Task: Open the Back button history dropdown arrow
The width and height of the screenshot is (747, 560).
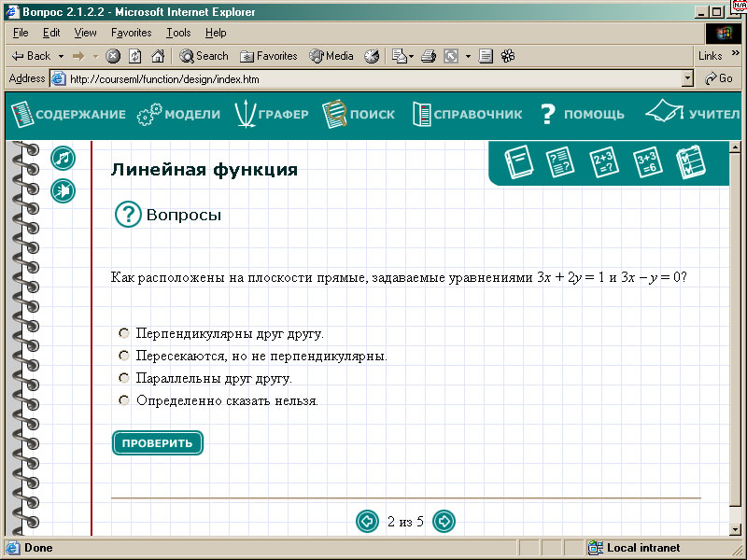Action: (61, 56)
